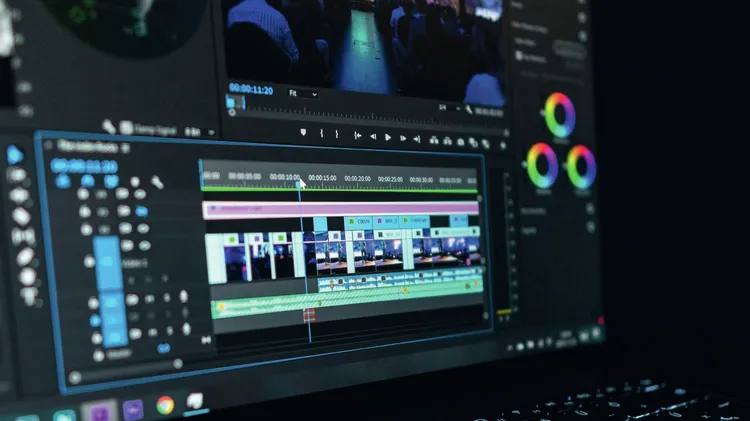Click the Program Monitor timecode 00:00:11:20
Image resolution: width=750 pixels, height=421 pixels.
(x=251, y=89)
